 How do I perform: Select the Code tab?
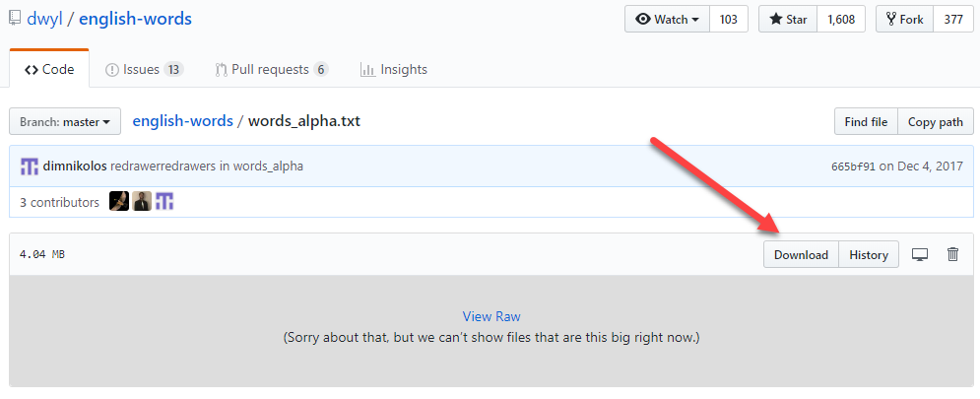tap(49, 69)
